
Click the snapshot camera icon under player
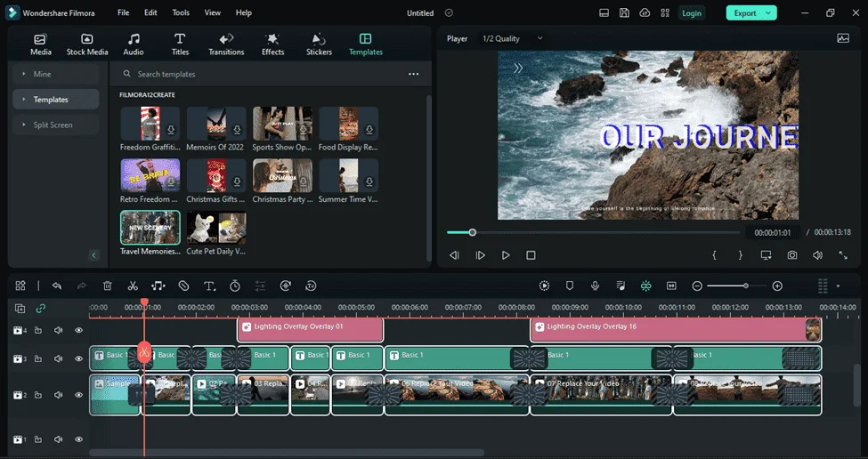click(x=792, y=255)
